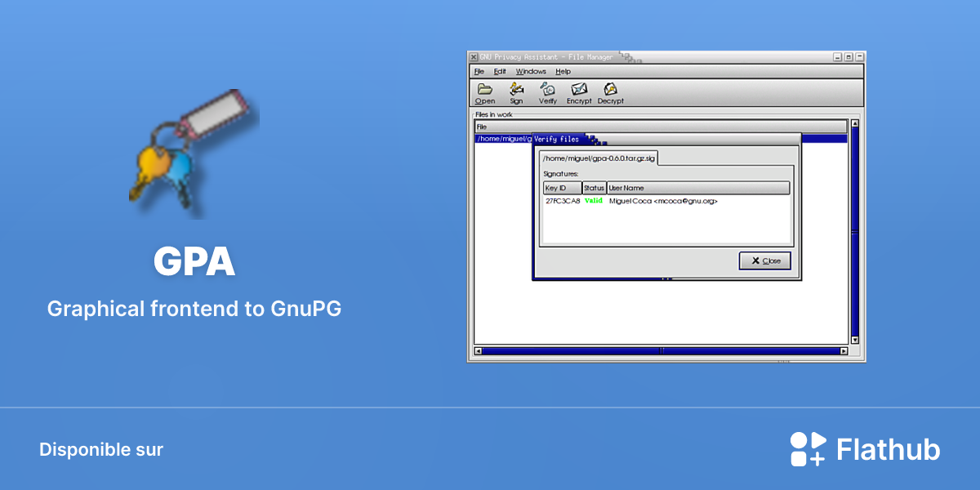Open the File menu
Image resolution: width=980 pixels, height=490 pixels.
[479, 72]
